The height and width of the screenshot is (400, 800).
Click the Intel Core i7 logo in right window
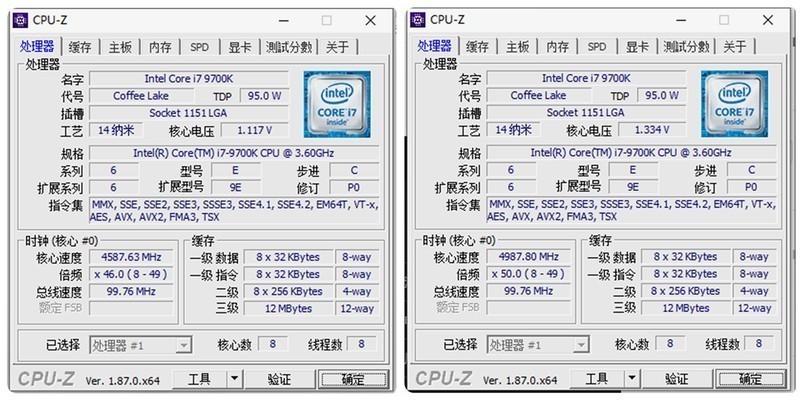734,104
